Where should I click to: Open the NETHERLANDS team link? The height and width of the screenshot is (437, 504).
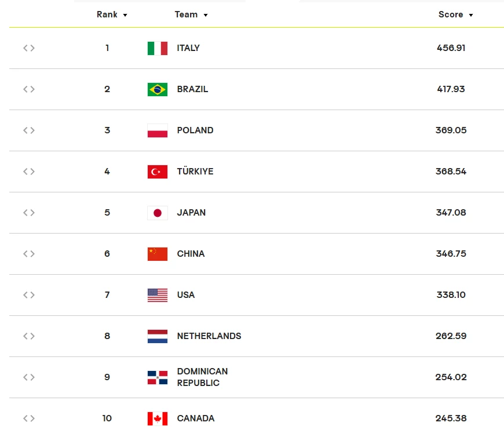click(x=209, y=336)
